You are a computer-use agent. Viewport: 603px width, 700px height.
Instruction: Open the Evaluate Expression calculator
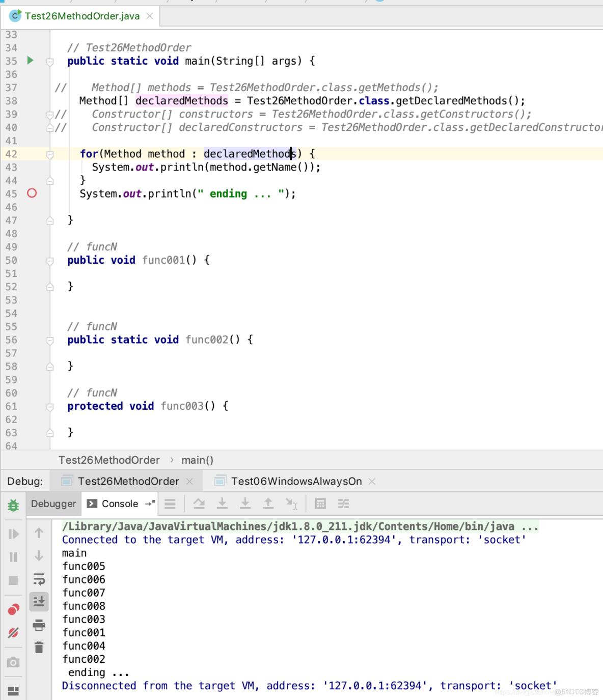pyautogui.click(x=320, y=503)
